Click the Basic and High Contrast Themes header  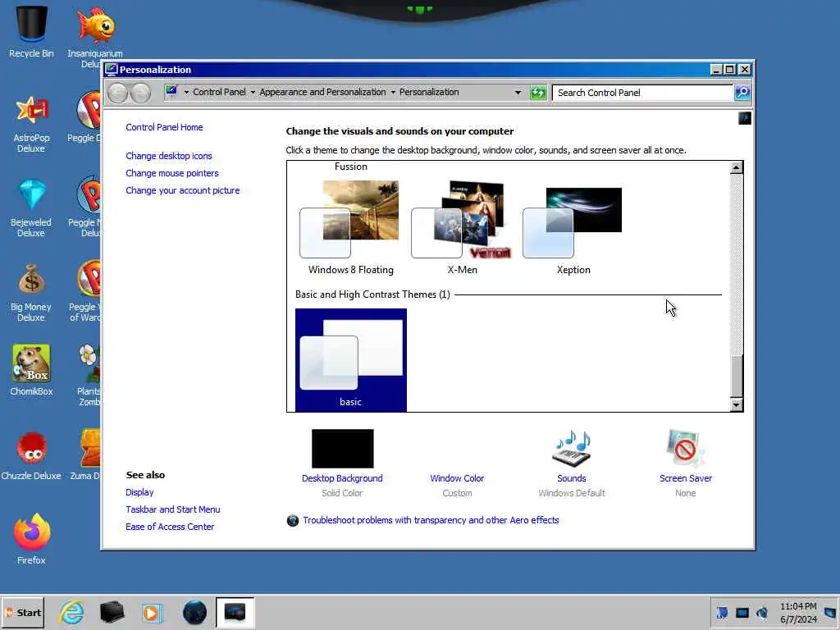pyautogui.click(x=372, y=294)
